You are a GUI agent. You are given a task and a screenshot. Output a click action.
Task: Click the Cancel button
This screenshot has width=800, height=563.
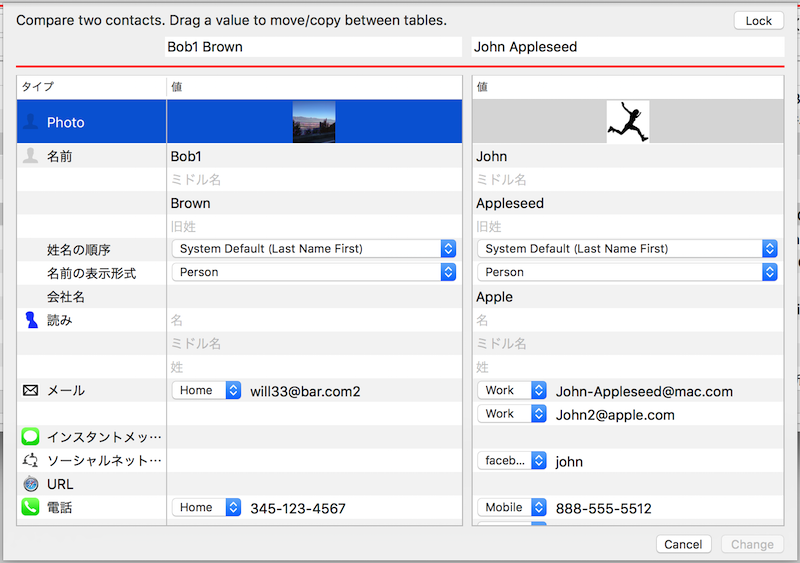(x=684, y=544)
